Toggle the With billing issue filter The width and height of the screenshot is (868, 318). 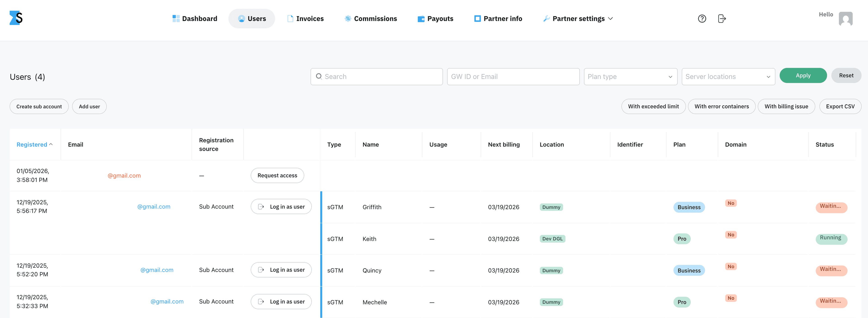pos(786,106)
